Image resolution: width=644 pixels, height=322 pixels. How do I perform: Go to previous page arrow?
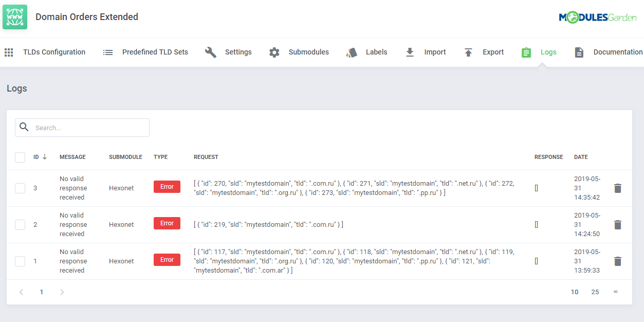pyautogui.click(x=21, y=292)
